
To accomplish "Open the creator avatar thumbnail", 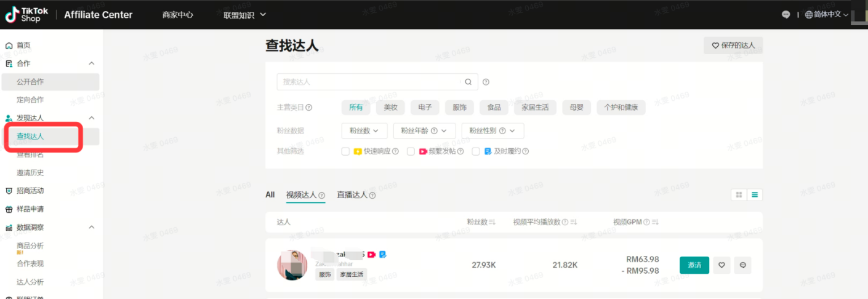I will click(x=292, y=265).
